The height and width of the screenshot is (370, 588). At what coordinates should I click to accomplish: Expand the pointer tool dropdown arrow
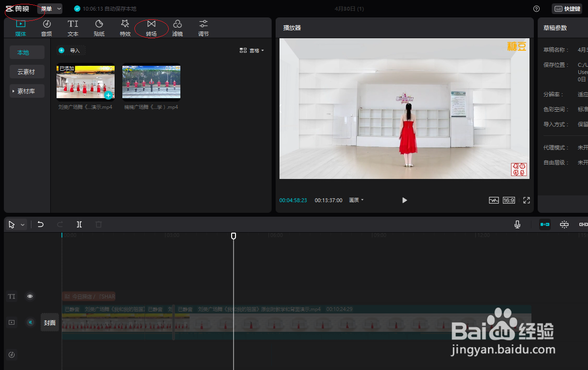point(22,225)
